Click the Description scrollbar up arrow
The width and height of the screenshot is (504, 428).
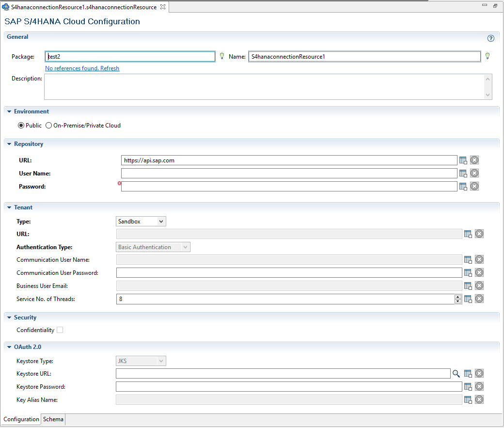[488, 79]
